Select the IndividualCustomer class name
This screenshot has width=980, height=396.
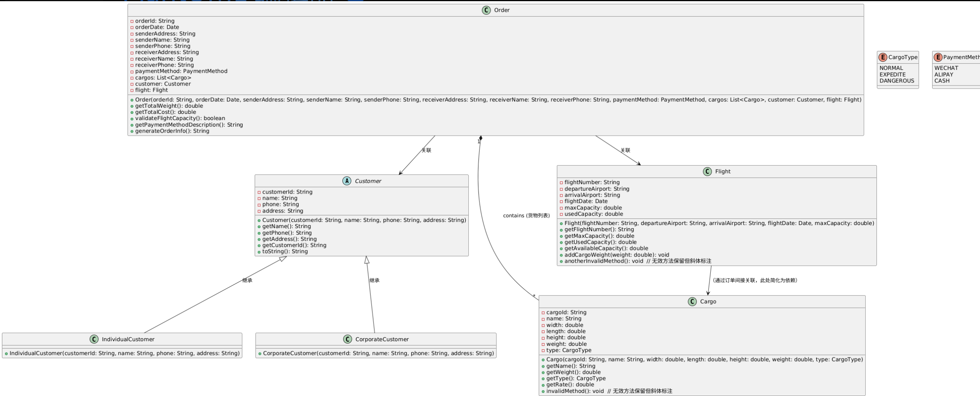point(128,339)
